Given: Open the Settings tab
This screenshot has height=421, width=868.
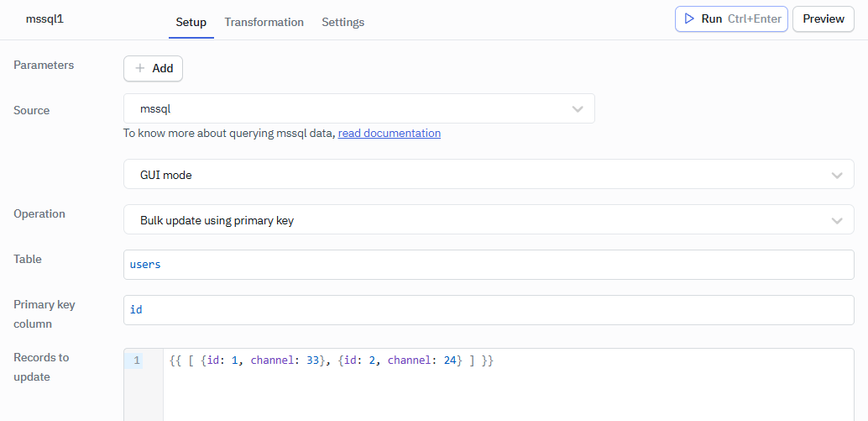Looking at the screenshot, I should (342, 22).
